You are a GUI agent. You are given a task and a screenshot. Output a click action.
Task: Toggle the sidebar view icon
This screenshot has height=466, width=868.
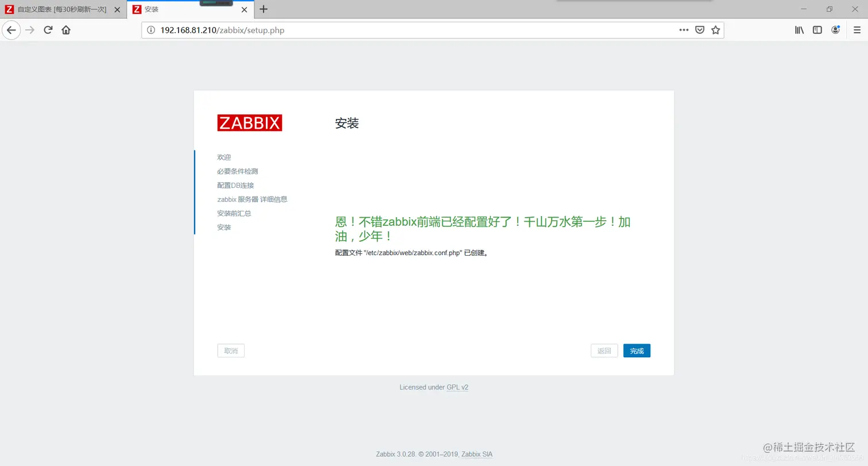[x=817, y=30]
